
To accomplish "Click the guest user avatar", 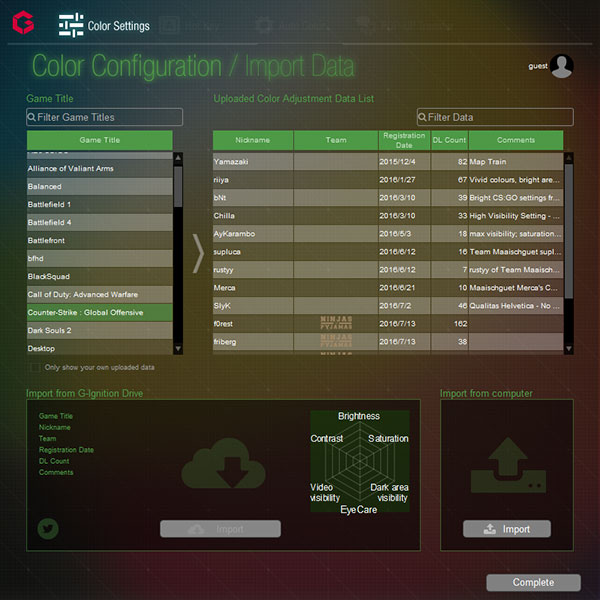I will click(x=561, y=66).
